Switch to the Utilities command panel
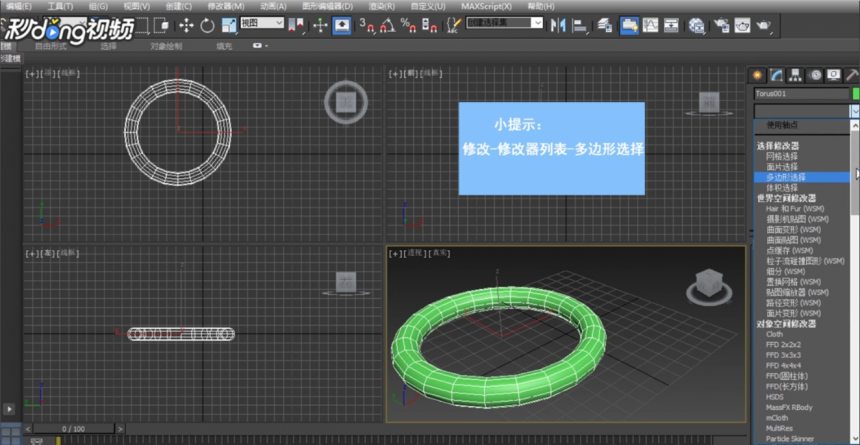 (x=852, y=75)
